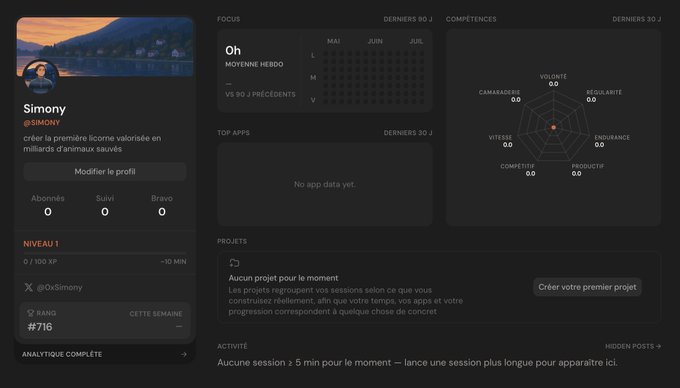
Task: Click the X logo icon beside @0xSimony
Action: pyautogui.click(x=29, y=287)
